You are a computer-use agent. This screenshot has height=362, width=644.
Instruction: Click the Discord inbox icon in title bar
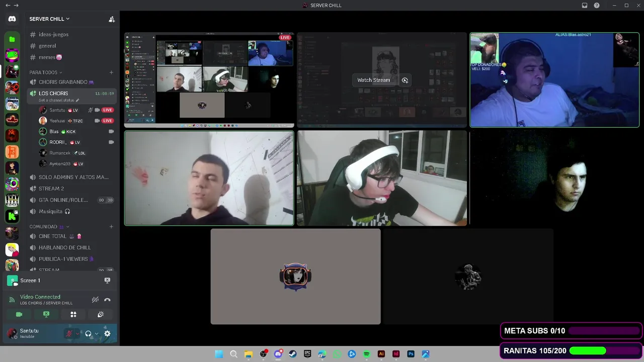point(585,6)
